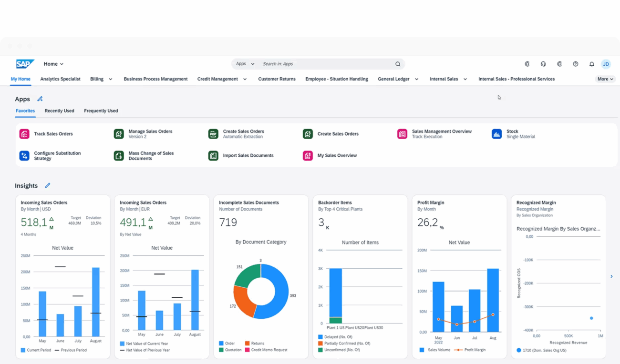
Task: Open the help question mark icon
Action: [576, 64]
